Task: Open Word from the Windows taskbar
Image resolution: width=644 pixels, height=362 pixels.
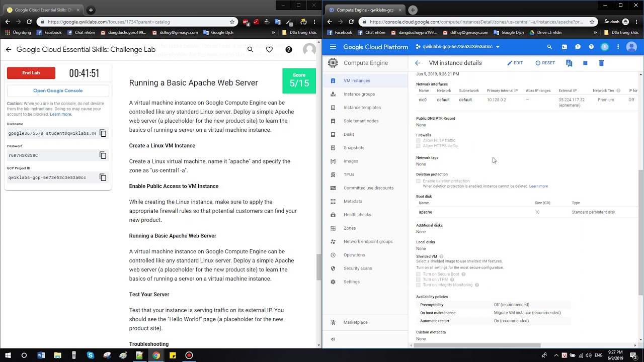Action: tap(41, 355)
